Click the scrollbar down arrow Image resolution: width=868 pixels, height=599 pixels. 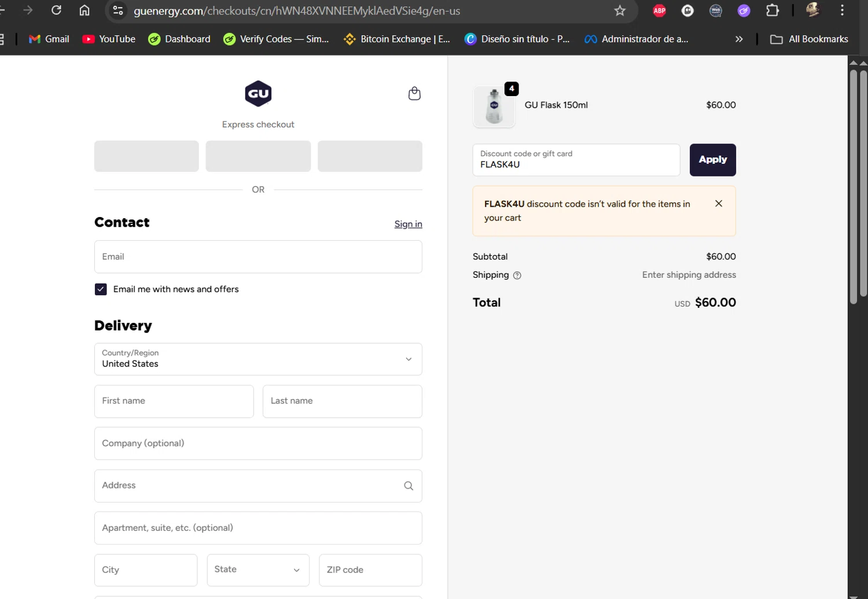coord(854,596)
